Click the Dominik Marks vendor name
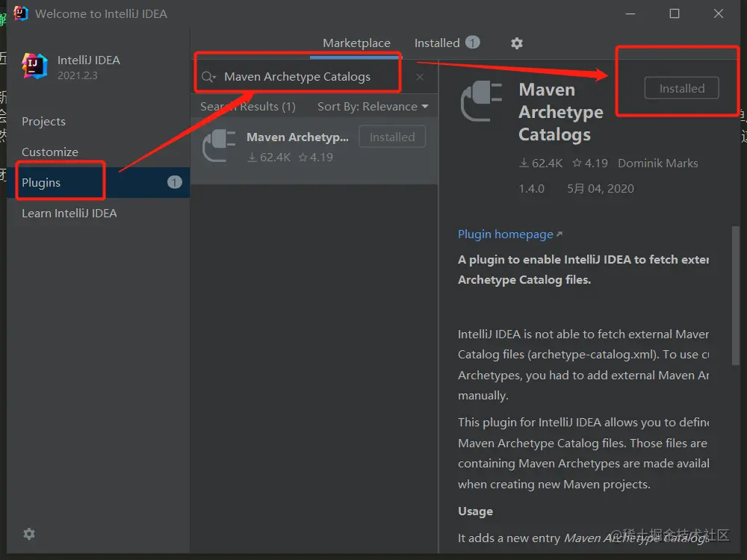This screenshot has width=747, height=560. point(658,164)
